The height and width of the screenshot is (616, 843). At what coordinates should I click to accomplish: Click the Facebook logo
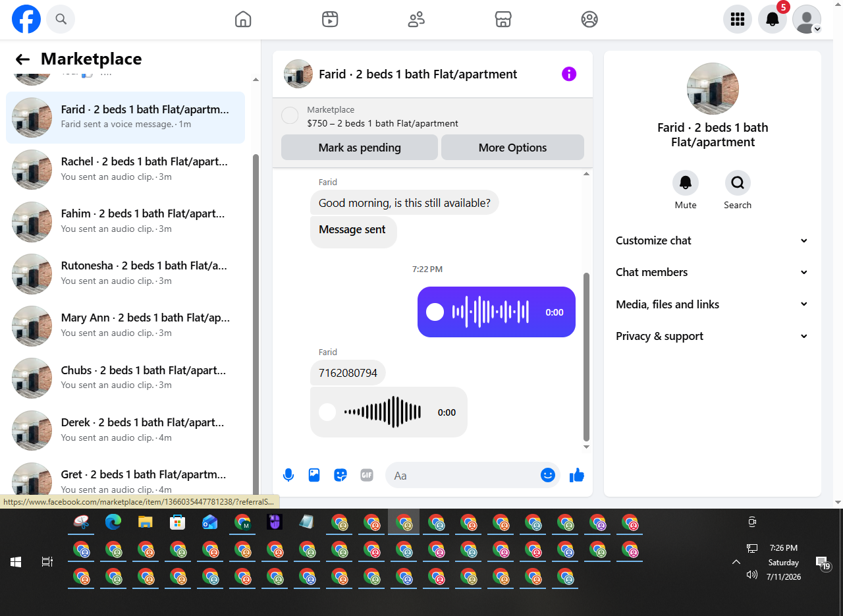[x=26, y=19]
